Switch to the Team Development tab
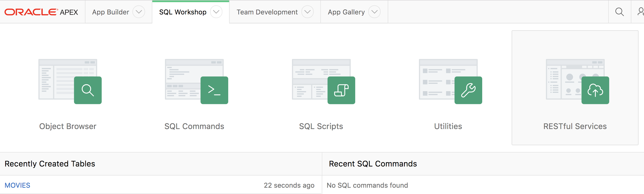Screen dimensions: 644x194 (x=267, y=12)
